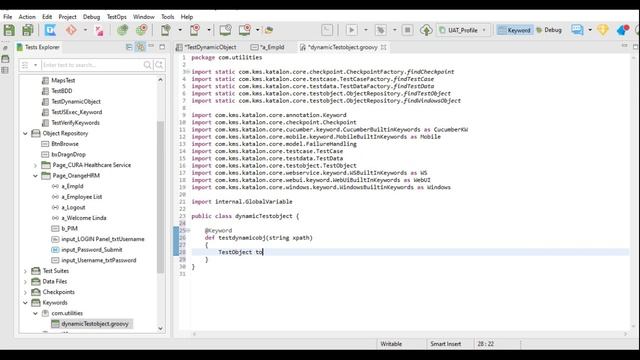
Task: Click the advanced search icon beside magnifier
Action: pyautogui.click(x=159, y=65)
